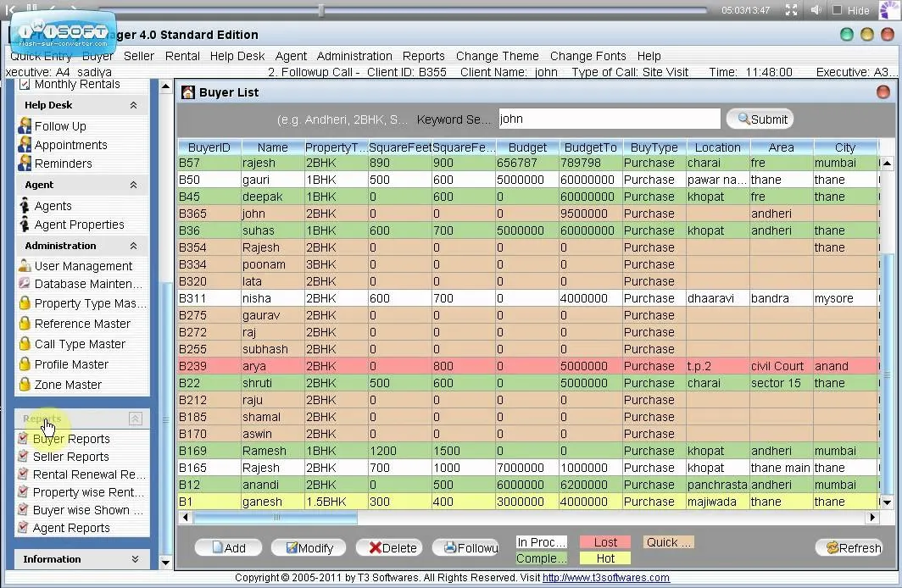The width and height of the screenshot is (902, 588).
Task: Toggle video fullscreen icon
Action: (792, 10)
